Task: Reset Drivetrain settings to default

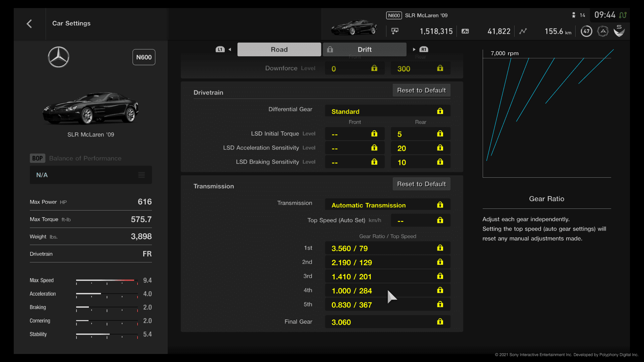Action: [421, 90]
